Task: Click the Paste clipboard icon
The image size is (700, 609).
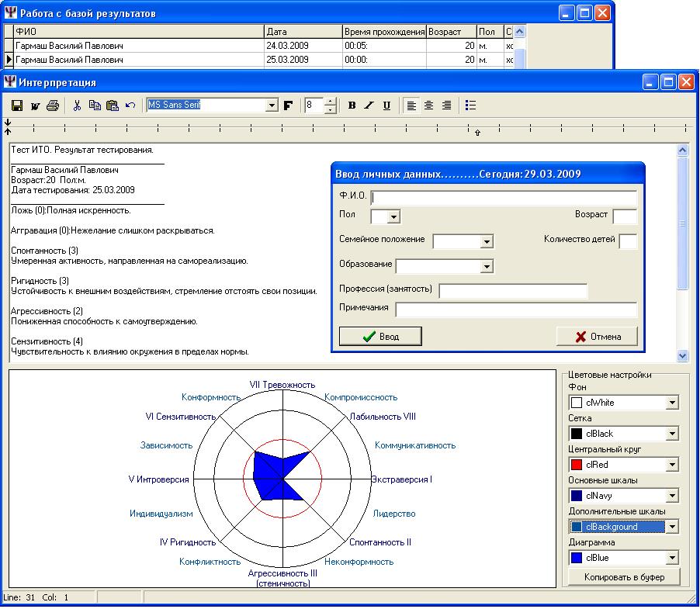Action: pos(112,106)
